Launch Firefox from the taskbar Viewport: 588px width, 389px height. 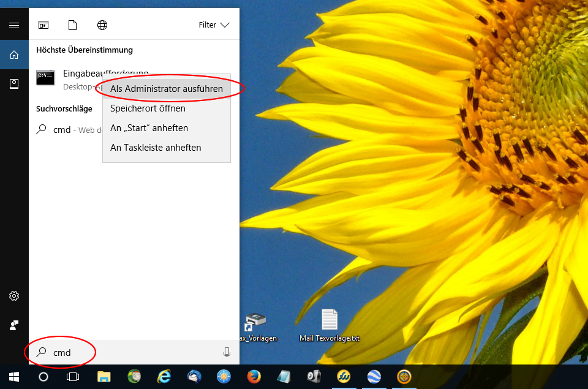[254, 377]
